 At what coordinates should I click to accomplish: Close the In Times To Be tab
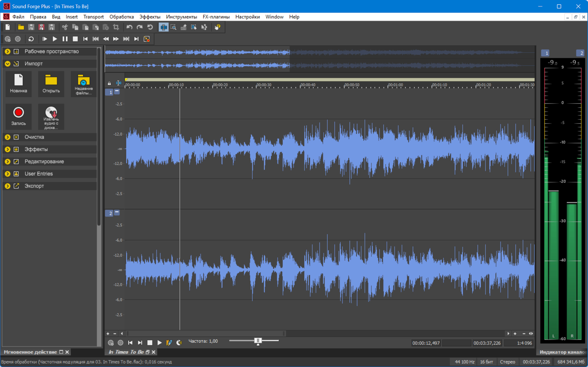coord(154,352)
